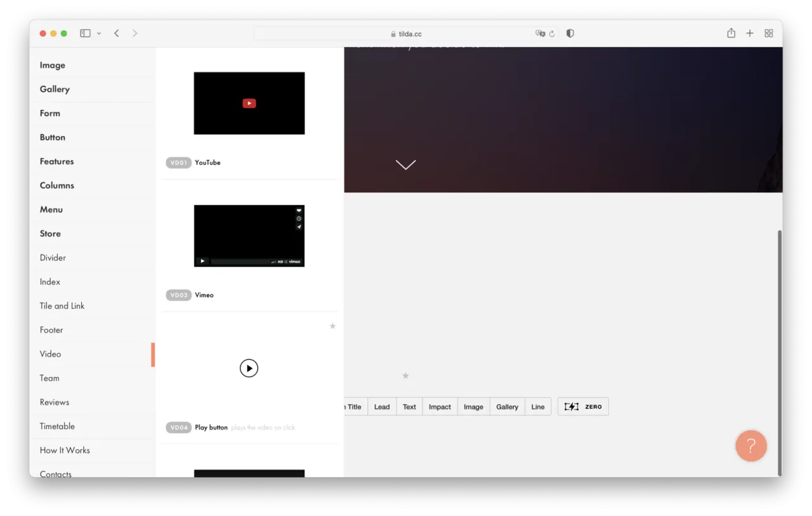Choose the Vimeo video block thumbnail

click(x=249, y=235)
